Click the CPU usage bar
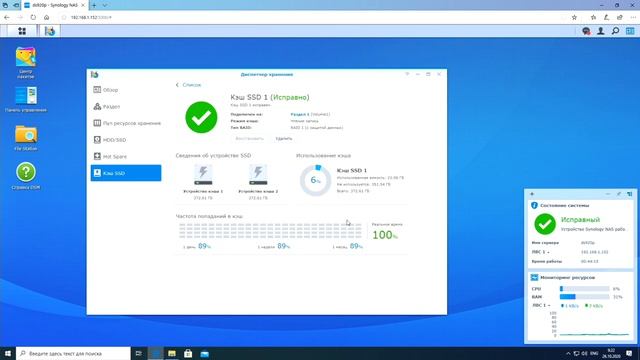 click(584, 289)
